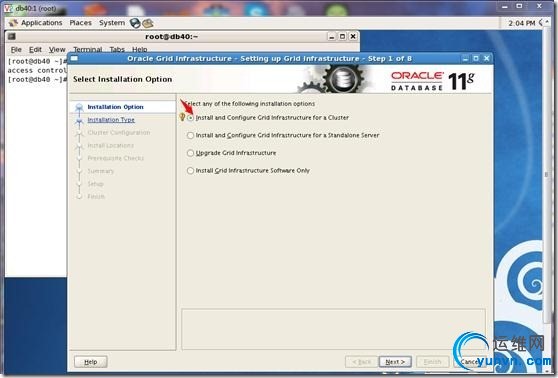Open terminal View menu

(x=57, y=49)
